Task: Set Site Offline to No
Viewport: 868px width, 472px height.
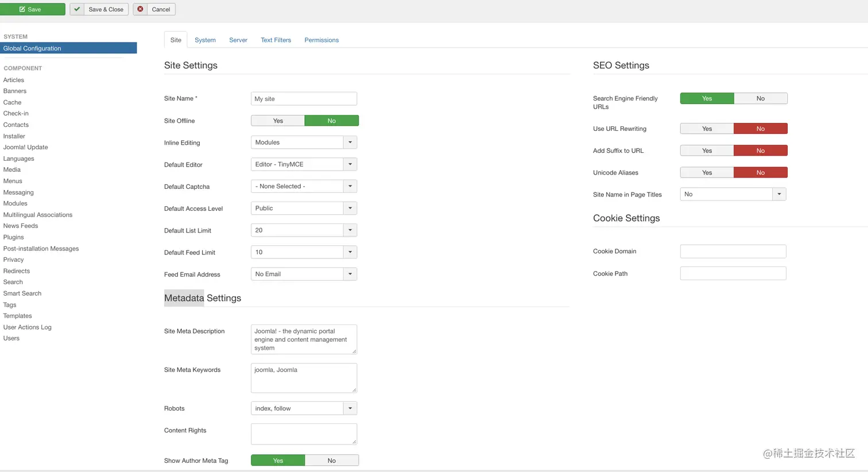Action: [x=332, y=121]
